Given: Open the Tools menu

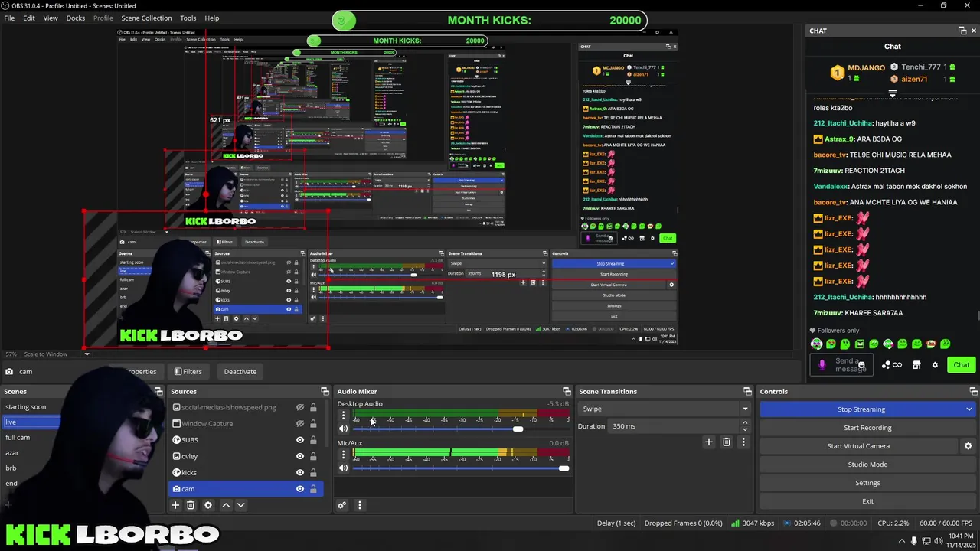Looking at the screenshot, I should click(x=188, y=18).
